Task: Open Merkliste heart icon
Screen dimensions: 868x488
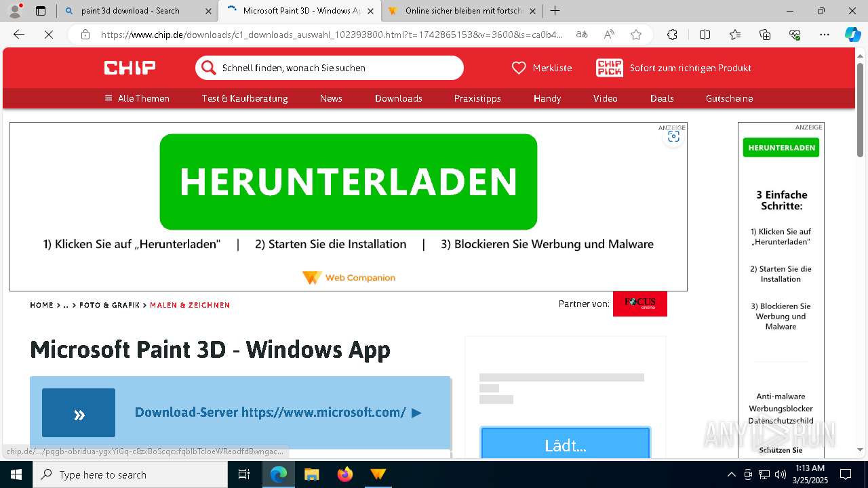Action: pyautogui.click(x=519, y=68)
